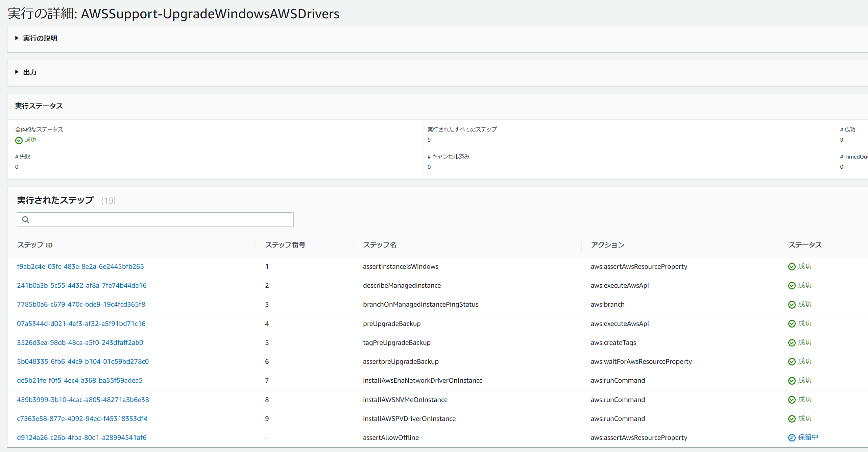Open step link de5b21fe-f0f5-4ec4-a368-ba55f59adea5

(80, 380)
